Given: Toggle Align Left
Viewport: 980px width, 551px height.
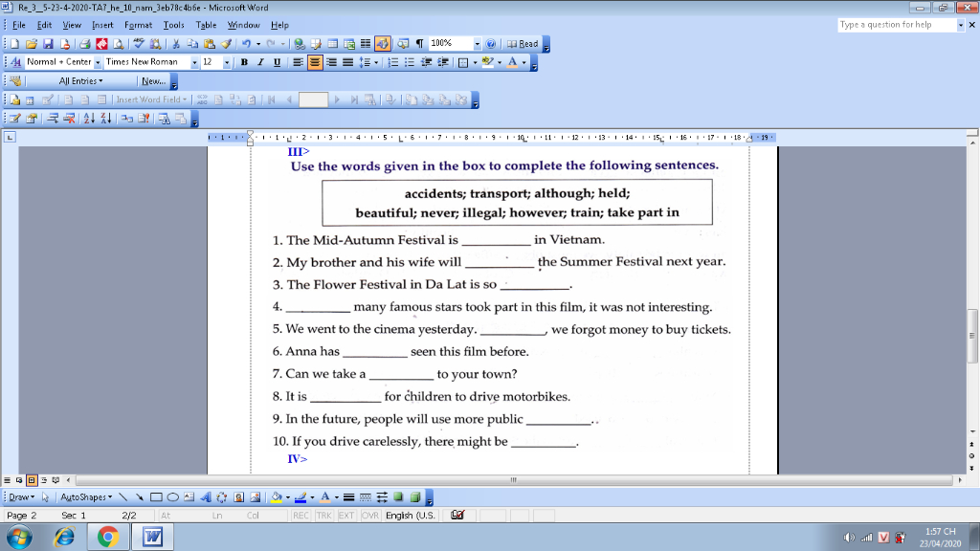Looking at the screenshot, I should [x=299, y=62].
